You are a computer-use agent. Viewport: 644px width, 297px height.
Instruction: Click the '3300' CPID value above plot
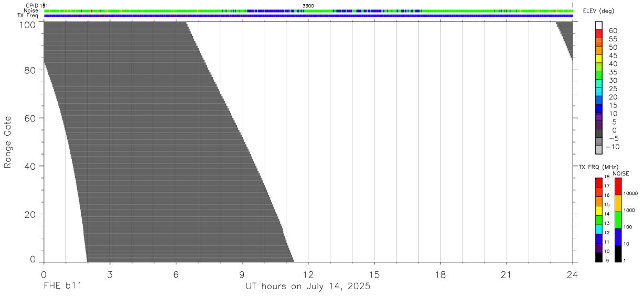coord(308,6)
